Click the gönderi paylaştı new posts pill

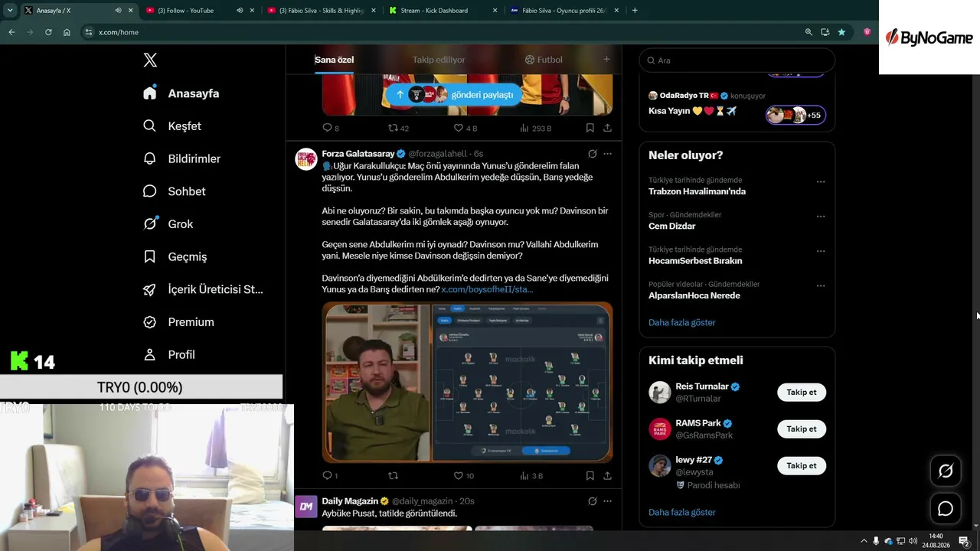coord(454,95)
